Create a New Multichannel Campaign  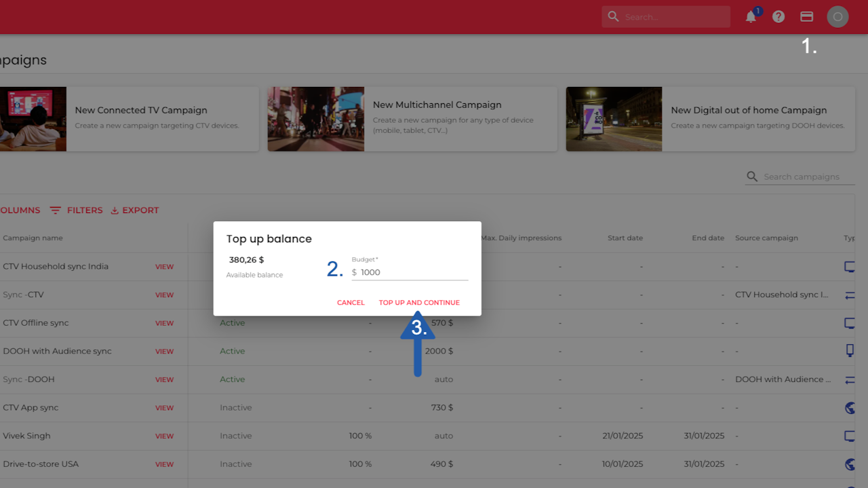412,119
